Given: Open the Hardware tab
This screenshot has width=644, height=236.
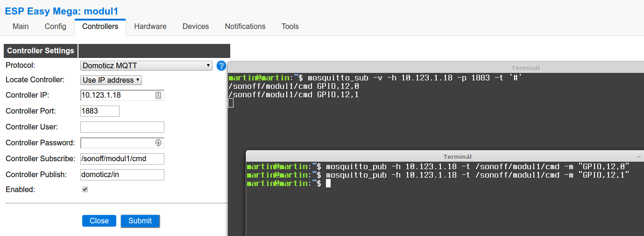Looking at the screenshot, I should (150, 27).
